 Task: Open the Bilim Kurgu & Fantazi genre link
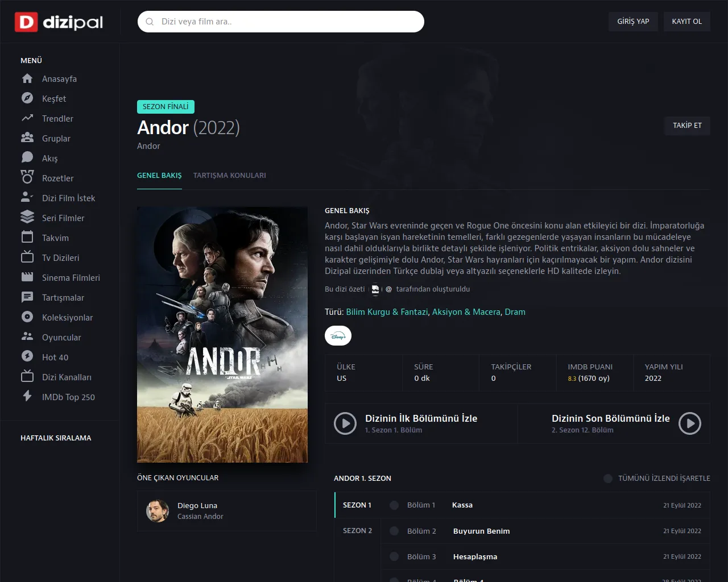[387, 312]
